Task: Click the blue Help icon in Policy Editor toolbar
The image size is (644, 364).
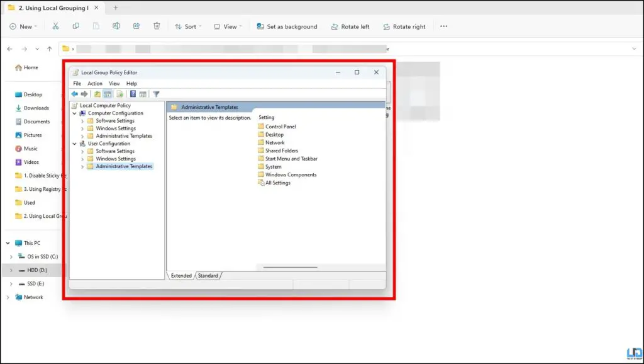Action: pyautogui.click(x=133, y=94)
